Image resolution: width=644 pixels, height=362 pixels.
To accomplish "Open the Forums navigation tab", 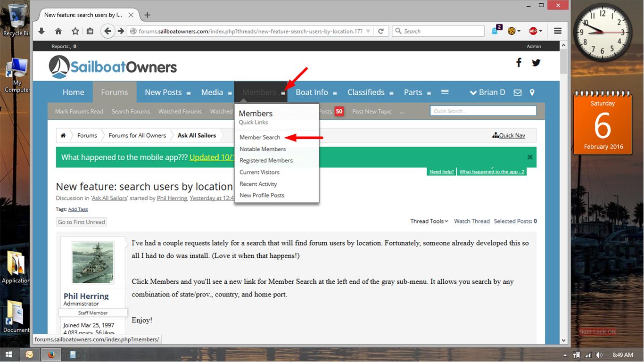I will pos(115,92).
